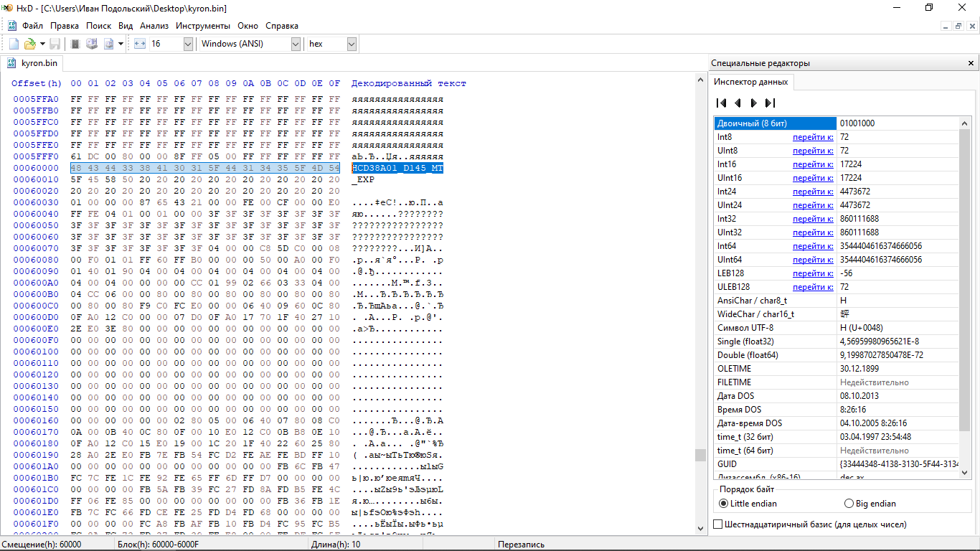Screen dimensions: 980x551
Task: Enable the Шестнадцатиричный базис checkbox
Action: [718, 524]
